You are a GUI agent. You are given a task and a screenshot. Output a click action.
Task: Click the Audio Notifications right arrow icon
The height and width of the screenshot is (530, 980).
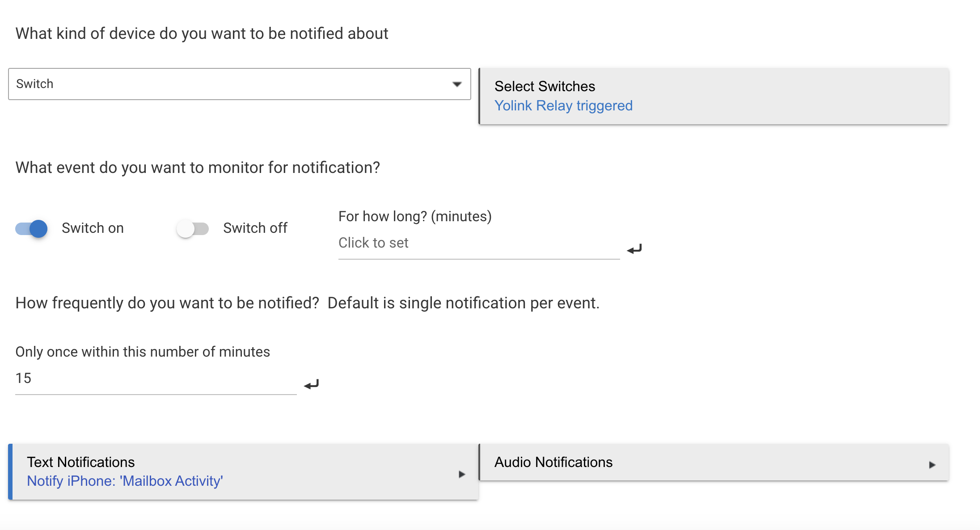click(x=932, y=465)
